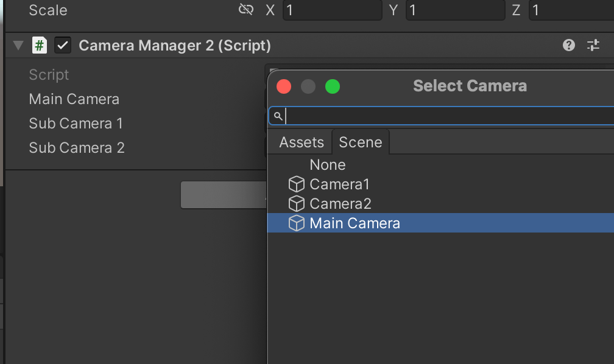Screen dimensions: 614x364
Task: Select None in the camera list
Action: (x=327, y=165)
